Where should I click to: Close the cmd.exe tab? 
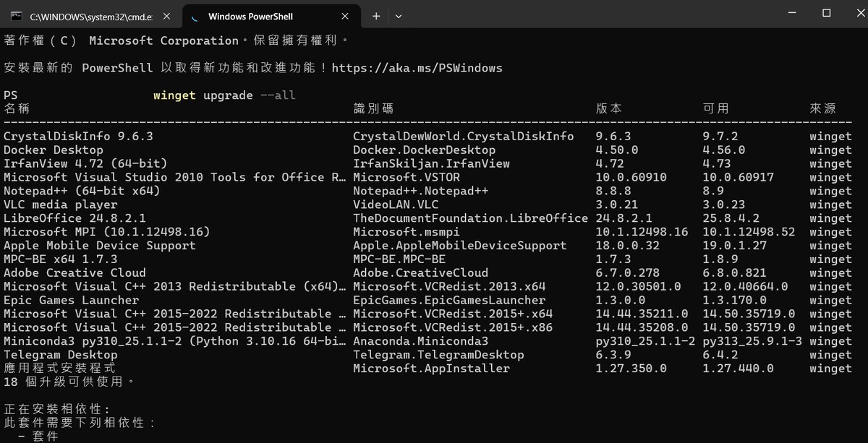pos(169,16)
